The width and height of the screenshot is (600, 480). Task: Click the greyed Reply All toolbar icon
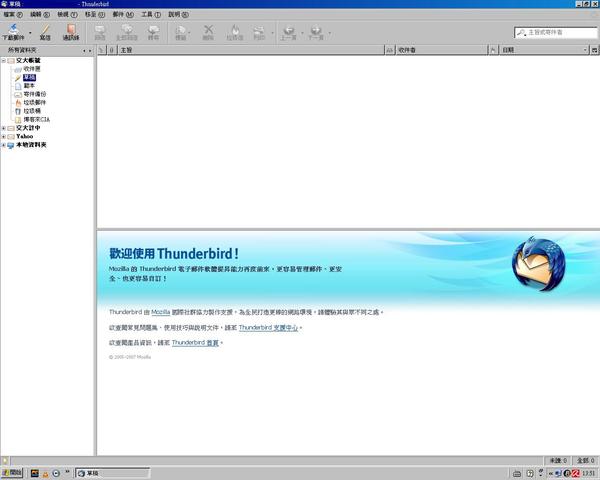coord(127,33)
